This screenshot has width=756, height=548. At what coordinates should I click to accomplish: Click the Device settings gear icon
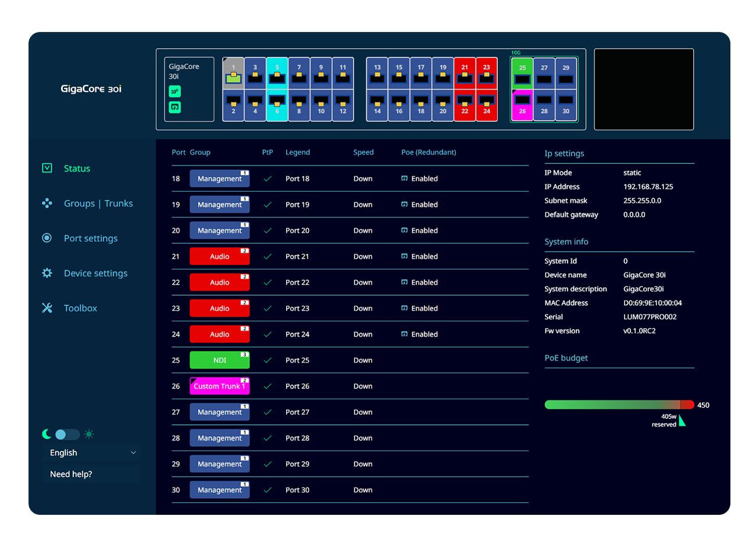(x=47, y=273)
